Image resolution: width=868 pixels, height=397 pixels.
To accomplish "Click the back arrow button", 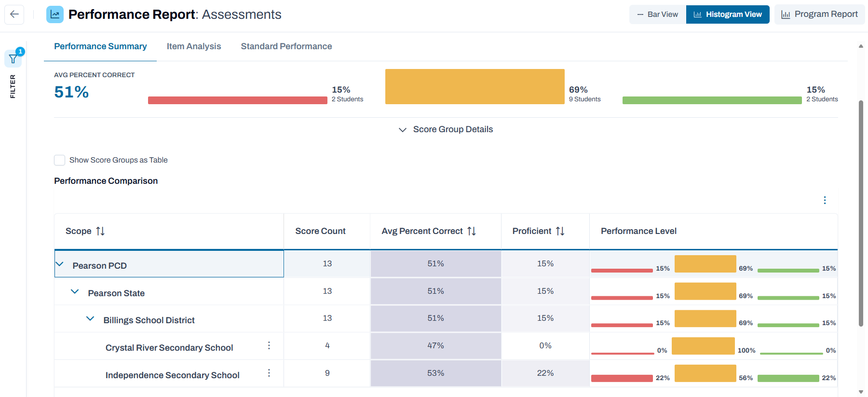I will coord(14,14).
